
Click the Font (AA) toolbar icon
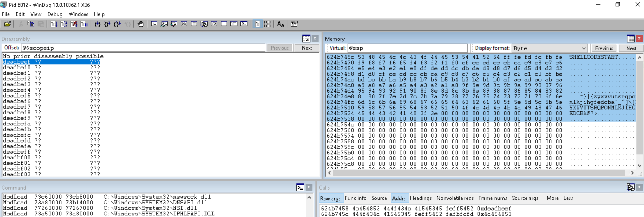point(281,24)
